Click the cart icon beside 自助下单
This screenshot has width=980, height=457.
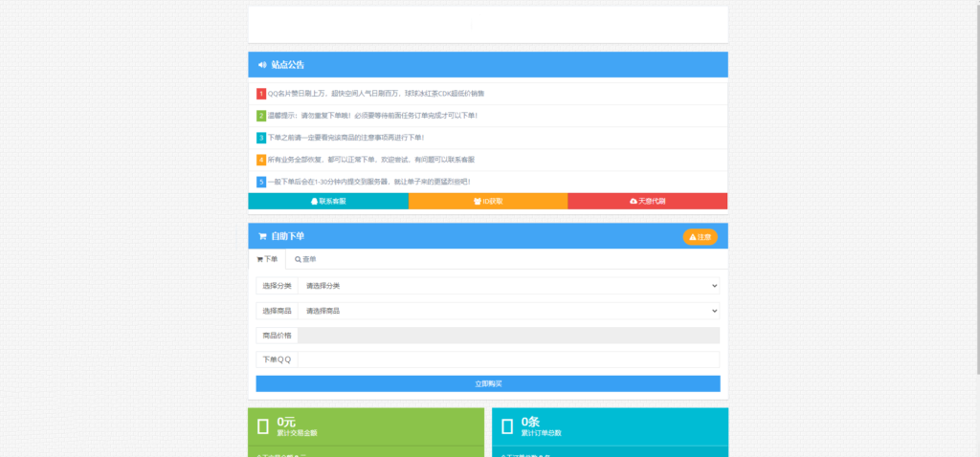point(262,236)
